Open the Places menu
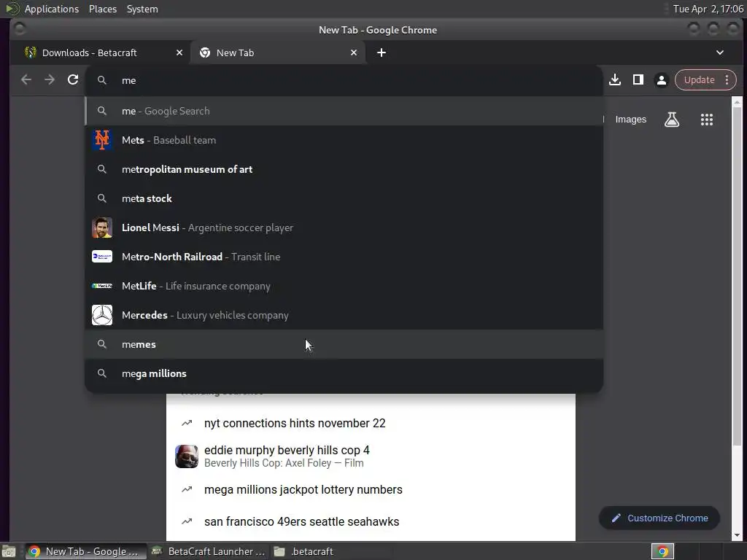Viewport: 747px width, 560px height. [102, 9]
